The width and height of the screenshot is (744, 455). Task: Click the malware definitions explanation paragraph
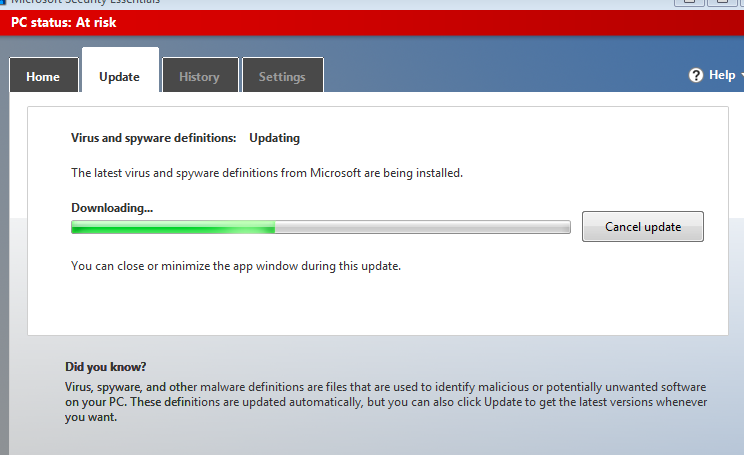click(386, 402)
